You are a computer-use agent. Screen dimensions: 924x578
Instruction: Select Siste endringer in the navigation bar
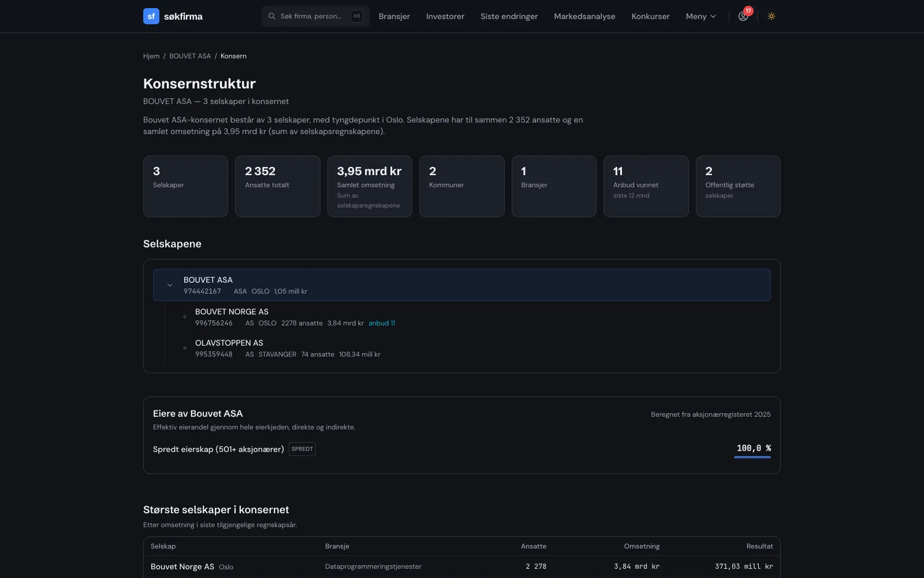coord(509,16)
